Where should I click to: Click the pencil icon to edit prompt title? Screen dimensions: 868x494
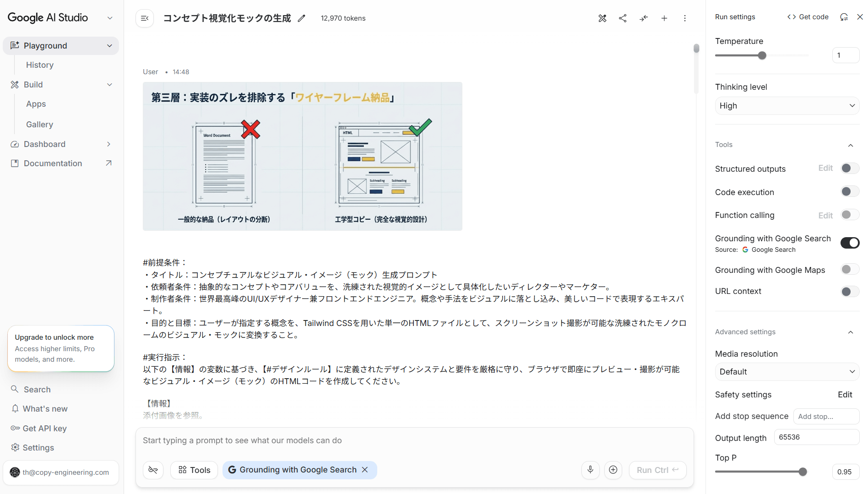301,18
